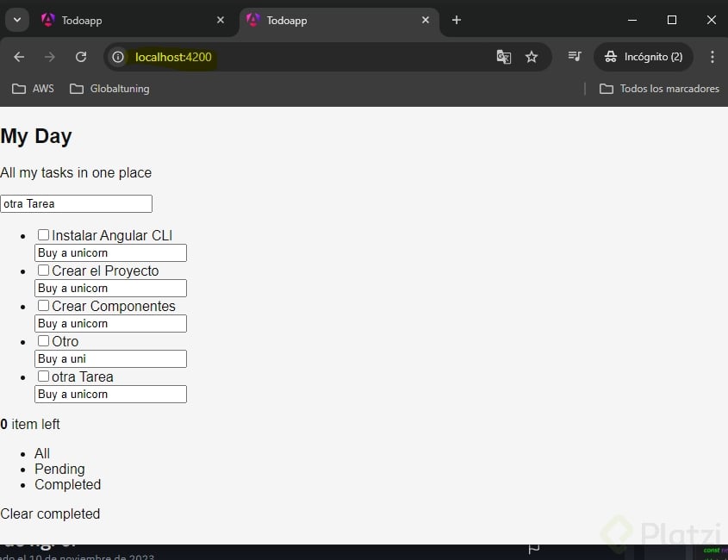Select the Completed filter
This screenshot has height=560, width=728.
[68, 484]
